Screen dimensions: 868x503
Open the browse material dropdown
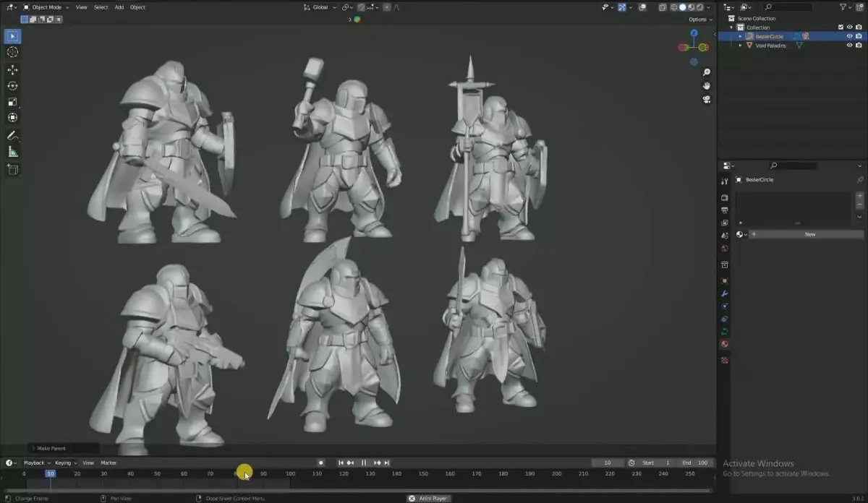741,234
